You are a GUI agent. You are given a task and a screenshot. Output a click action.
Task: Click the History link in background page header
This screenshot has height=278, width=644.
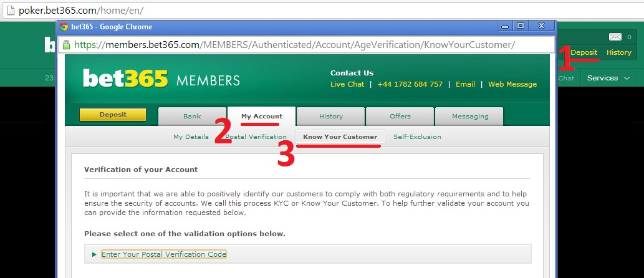(618, 52)
